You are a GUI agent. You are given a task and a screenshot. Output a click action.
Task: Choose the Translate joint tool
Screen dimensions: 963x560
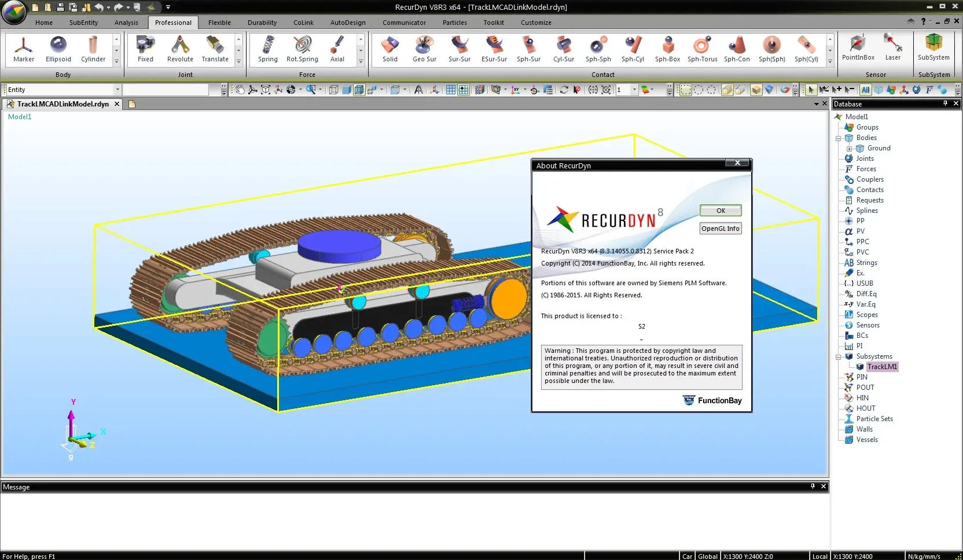coord(215,49)
